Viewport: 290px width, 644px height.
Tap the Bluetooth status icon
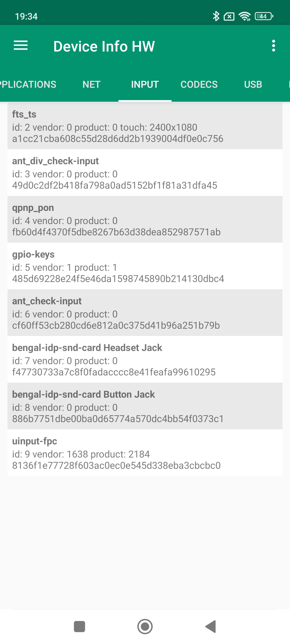pyautogui.click(x=216, y=16)
